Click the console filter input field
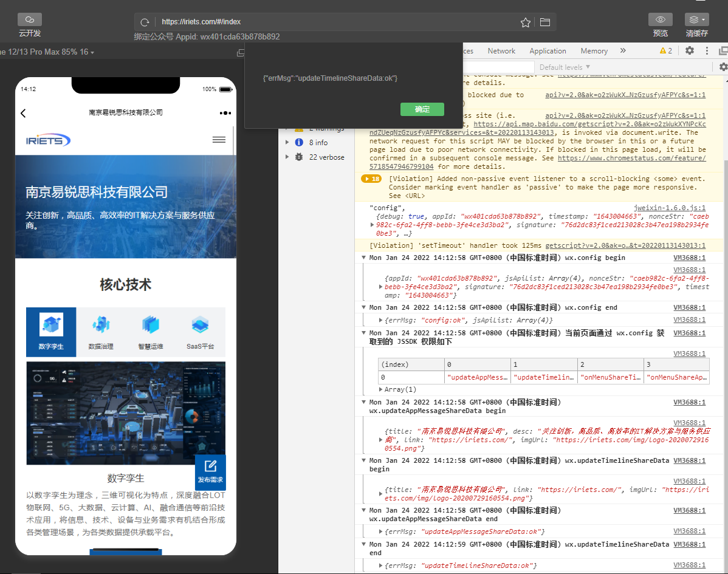Viewport: 728px width, 574px height. pyautogui.click(x=498, y=67)
